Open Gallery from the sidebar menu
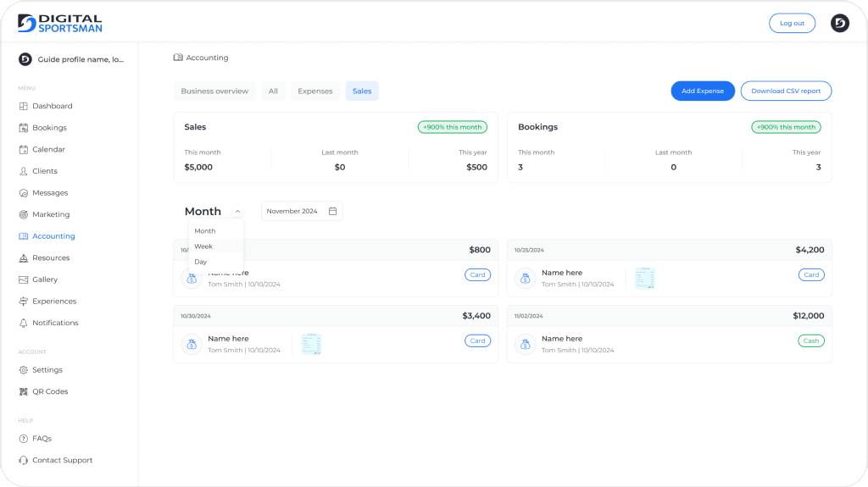 [45, 279]
